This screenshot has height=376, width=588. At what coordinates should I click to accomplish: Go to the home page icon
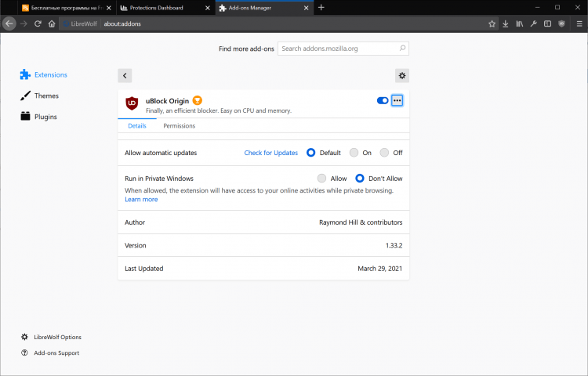coord(51,23)
